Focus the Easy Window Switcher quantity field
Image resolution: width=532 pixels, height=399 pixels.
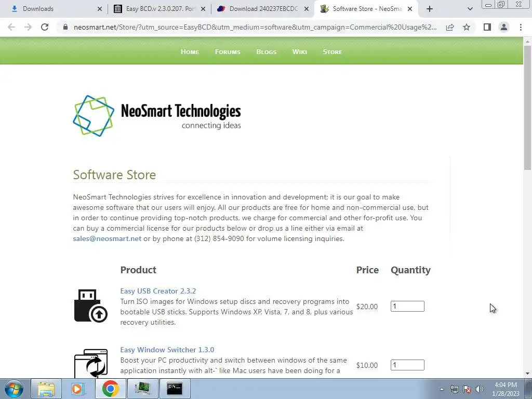click(407, 365)
